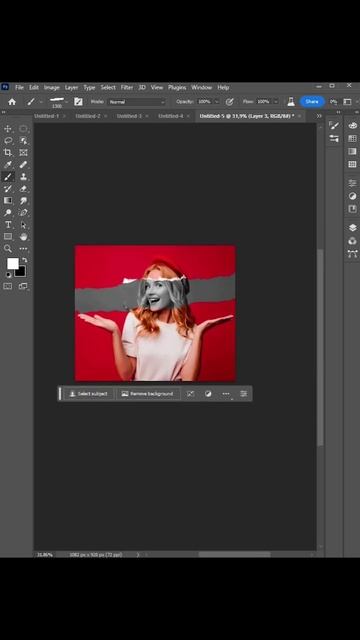
Task: Select the Gradient tool
Action: (8, 200)
